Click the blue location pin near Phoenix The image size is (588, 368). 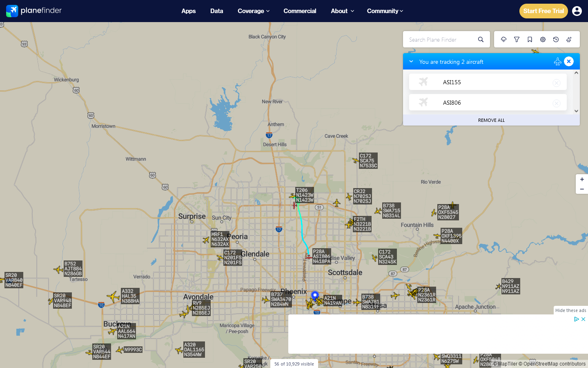coord(315,296)
